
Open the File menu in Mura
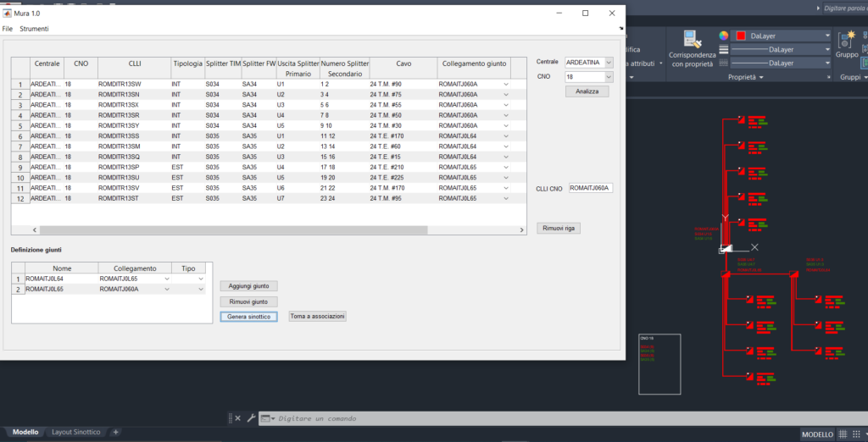tap(7, 29)
